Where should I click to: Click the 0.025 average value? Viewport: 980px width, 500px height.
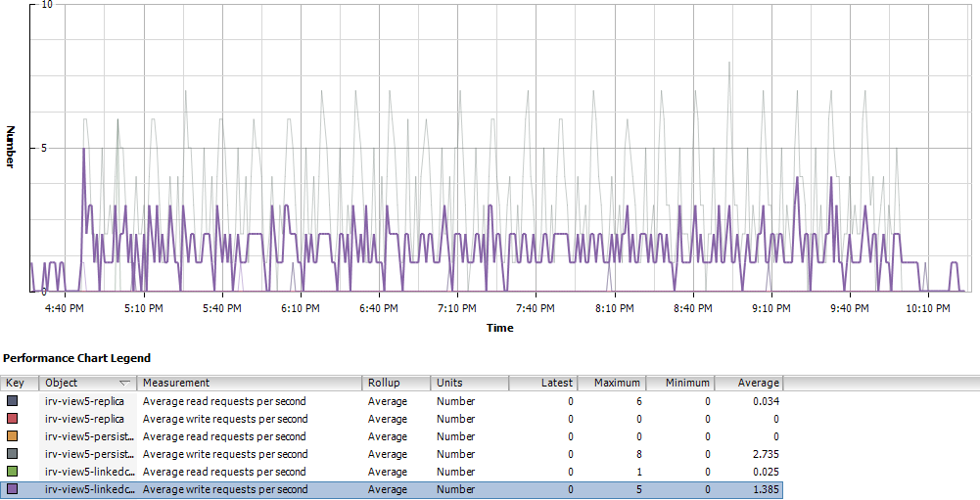click(x=767, y=472)
